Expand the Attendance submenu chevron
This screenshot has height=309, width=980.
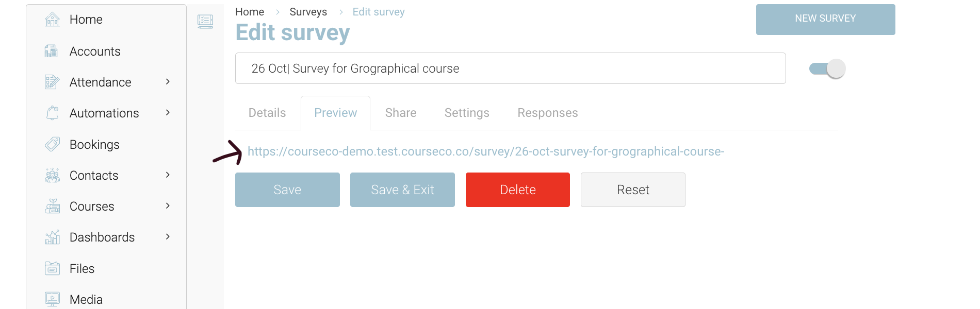click(168, 82)
